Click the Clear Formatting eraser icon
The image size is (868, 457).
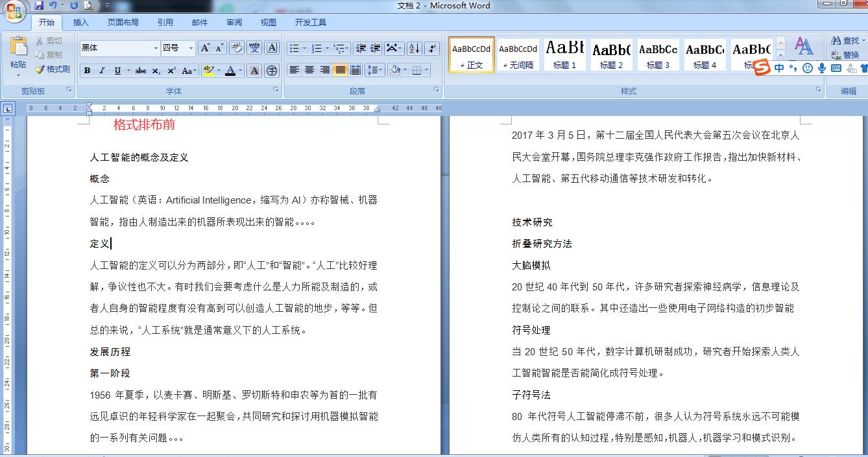[x=237, y=48]
